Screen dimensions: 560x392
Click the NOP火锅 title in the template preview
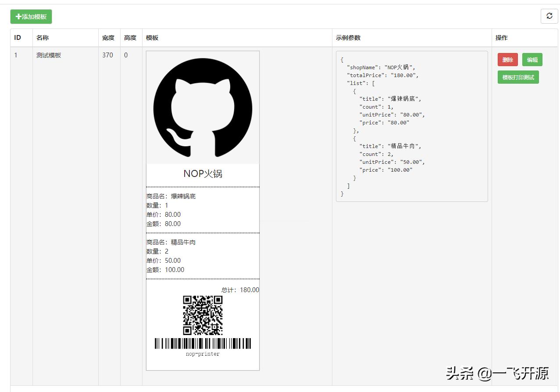(202, 174)
